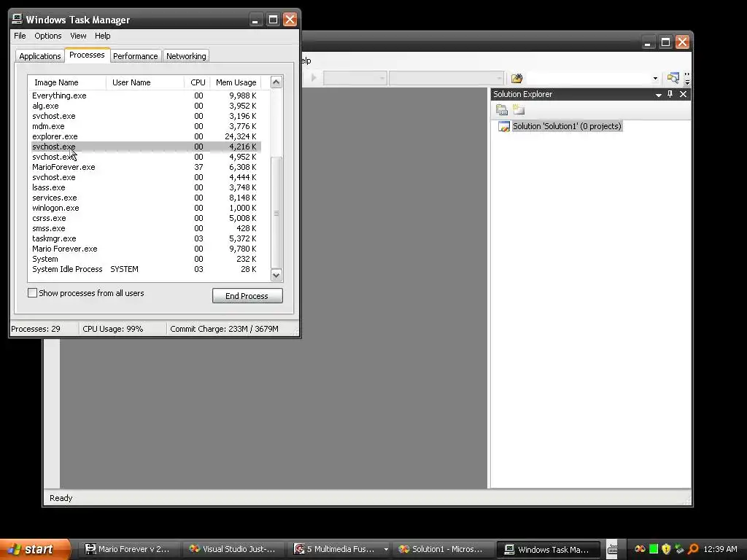Switch to the Performance tab
Viewport: 747px width, 560px height.
[x=135, y=56]
